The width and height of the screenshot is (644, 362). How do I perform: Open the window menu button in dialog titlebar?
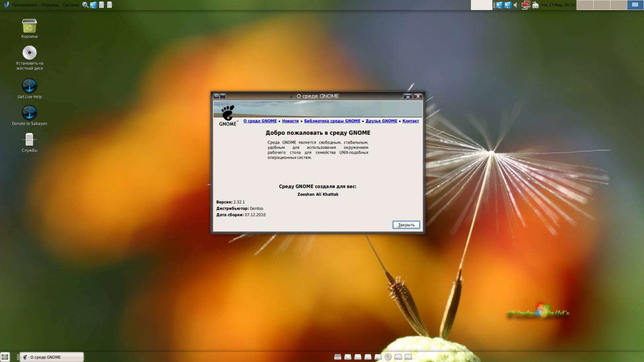[216, 96]
